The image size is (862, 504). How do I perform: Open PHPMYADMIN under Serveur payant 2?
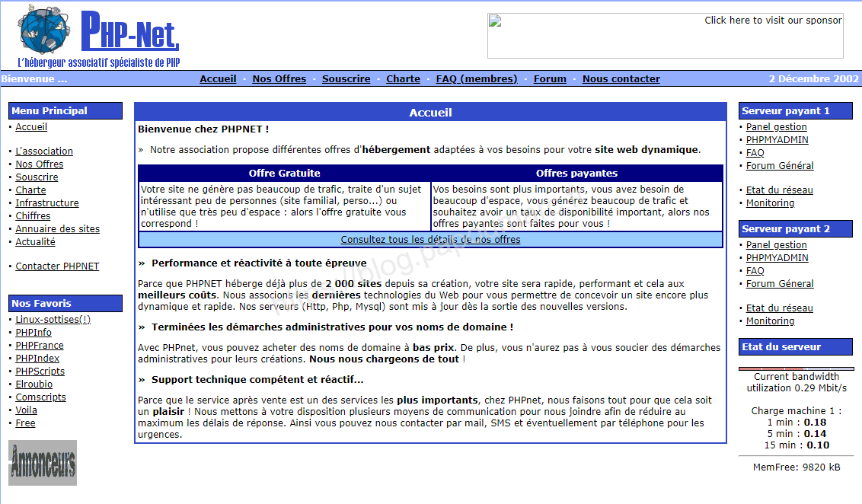coord(777,257)
